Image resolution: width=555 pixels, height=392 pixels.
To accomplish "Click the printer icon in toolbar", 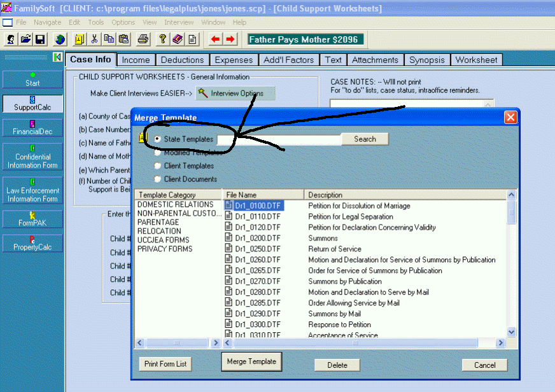I will tap(143, 39).
